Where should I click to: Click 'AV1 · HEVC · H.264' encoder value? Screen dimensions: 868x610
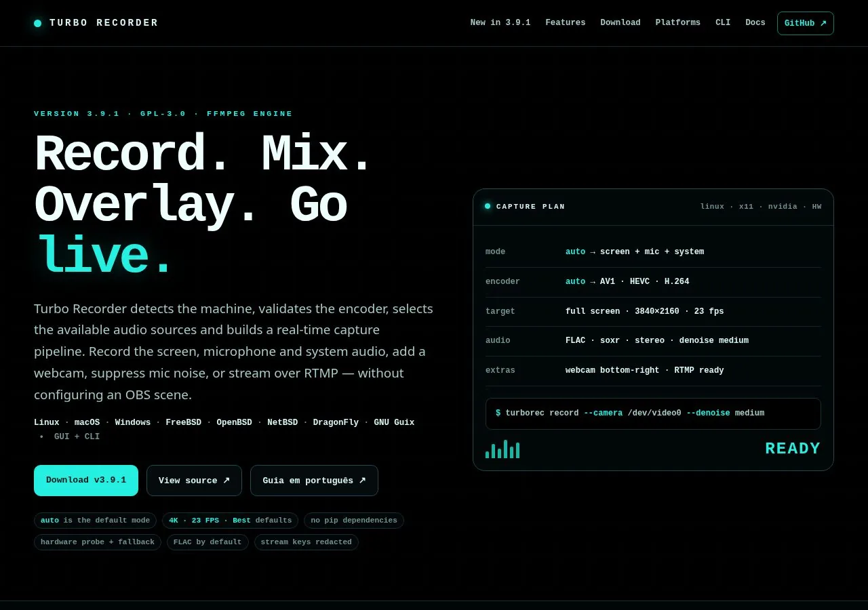[644, 282]
